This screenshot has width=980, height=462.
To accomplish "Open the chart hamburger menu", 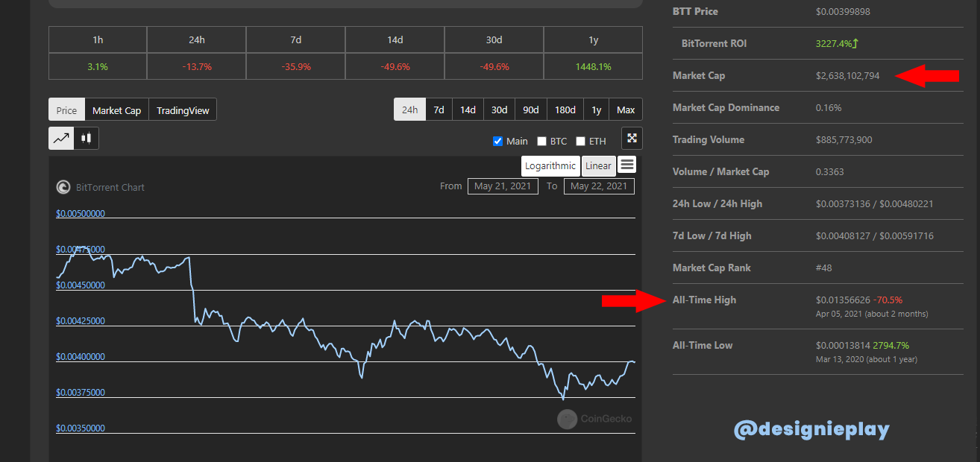I will click(627, 165).
